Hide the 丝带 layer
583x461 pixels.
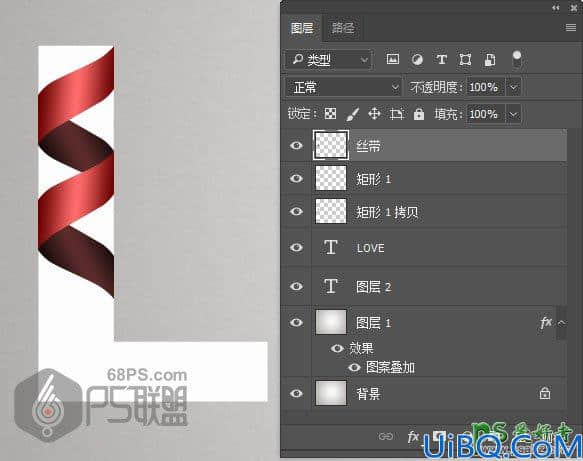tap(296, 145)
